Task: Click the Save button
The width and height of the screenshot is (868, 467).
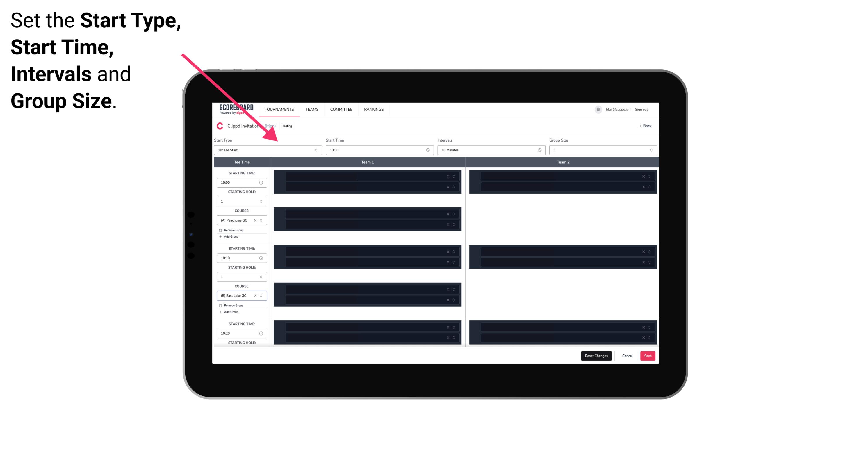Action: [x=648, y=355]
